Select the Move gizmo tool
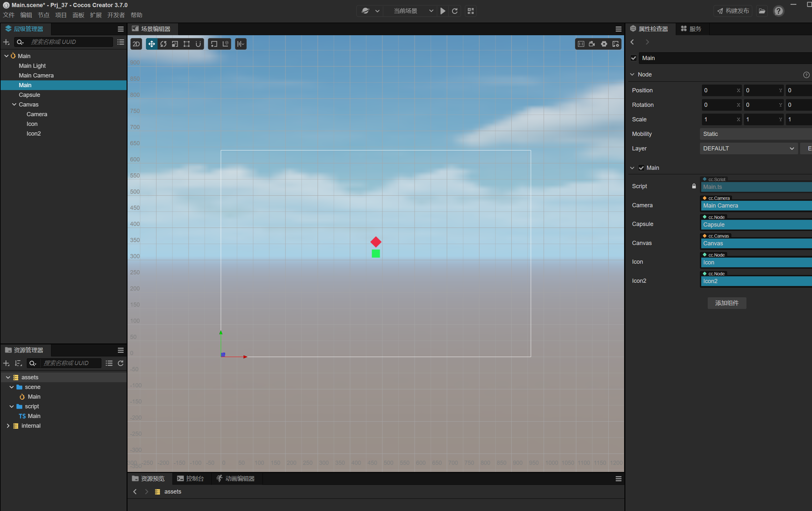Screen dimensions: 812x511 tap(151, 44)
